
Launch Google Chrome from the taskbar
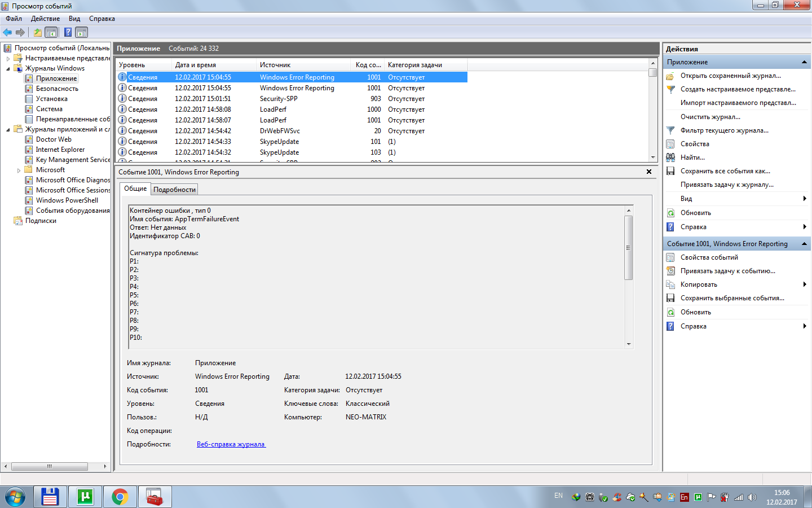[x=120, y=497]
